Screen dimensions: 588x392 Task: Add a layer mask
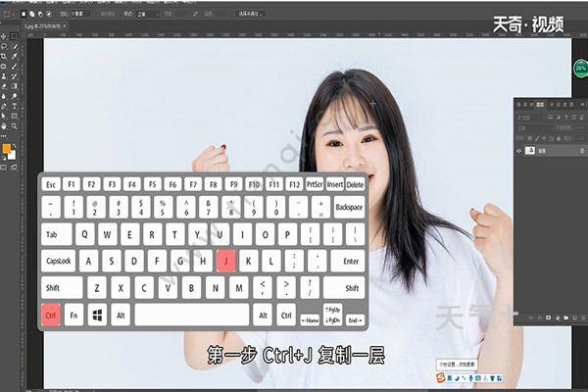click(548, 318)
